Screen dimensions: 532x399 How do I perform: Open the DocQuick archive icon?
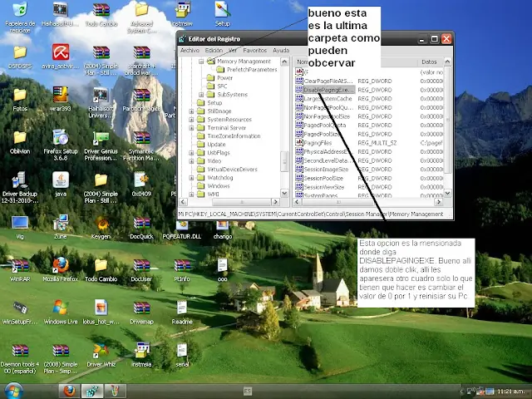click(141, 228)
